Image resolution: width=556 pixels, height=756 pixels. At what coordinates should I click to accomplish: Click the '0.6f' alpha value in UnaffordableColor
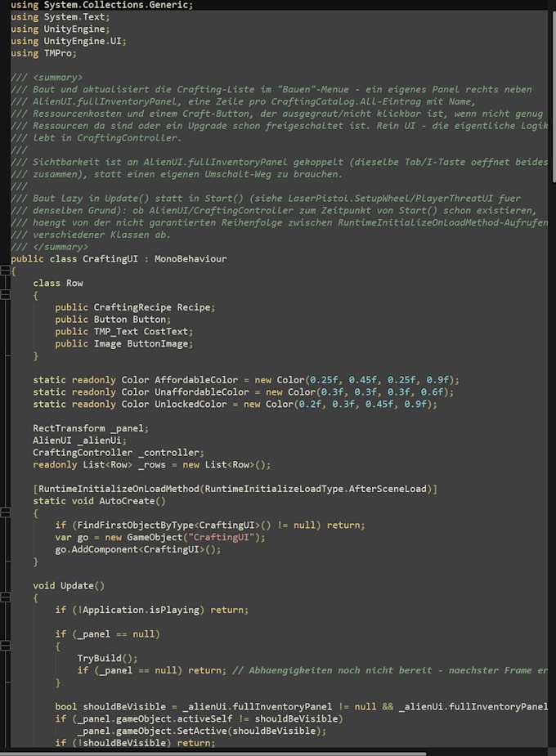click(x=432, y=392)
